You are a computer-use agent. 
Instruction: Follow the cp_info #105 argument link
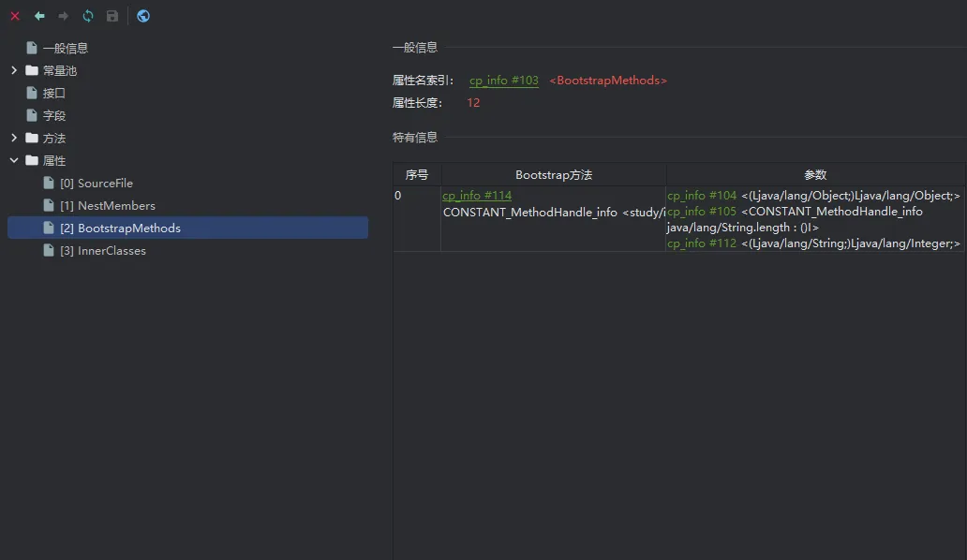pos(701,212)
